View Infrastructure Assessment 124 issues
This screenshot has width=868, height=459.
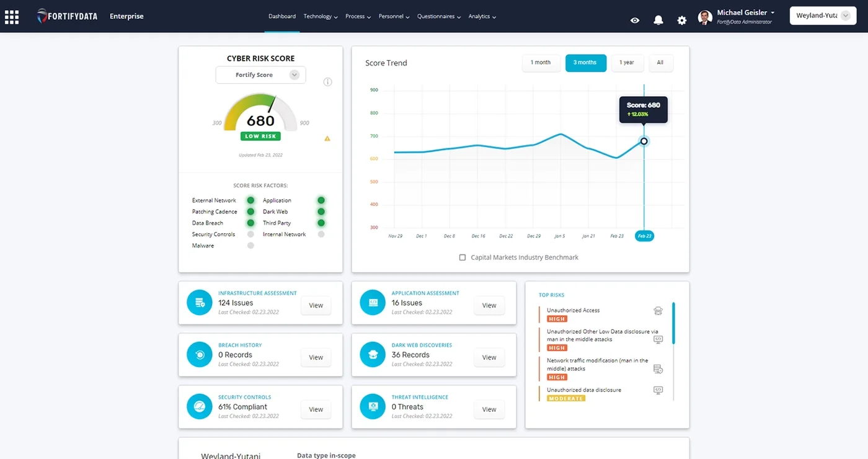click(316, 305)
